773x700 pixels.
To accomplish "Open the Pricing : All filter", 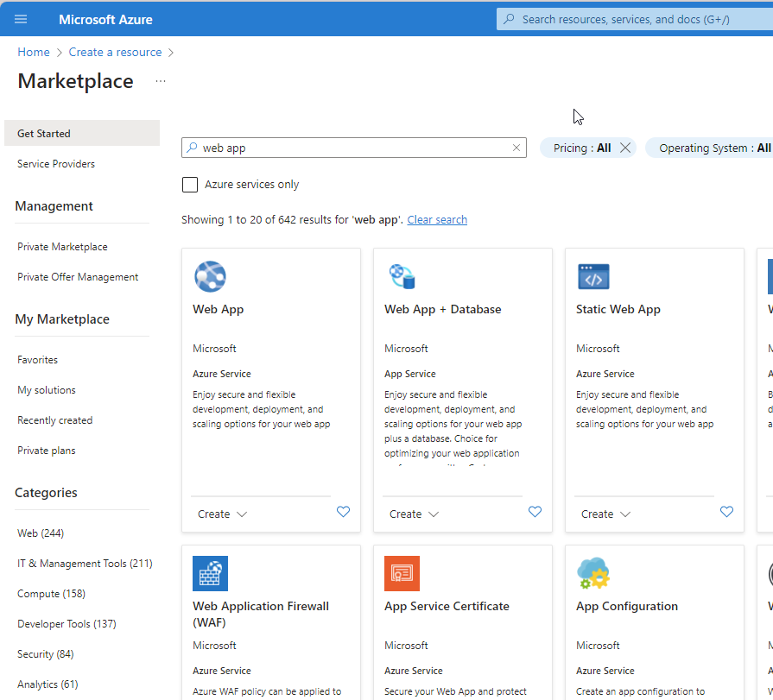I will pos(582,148).
